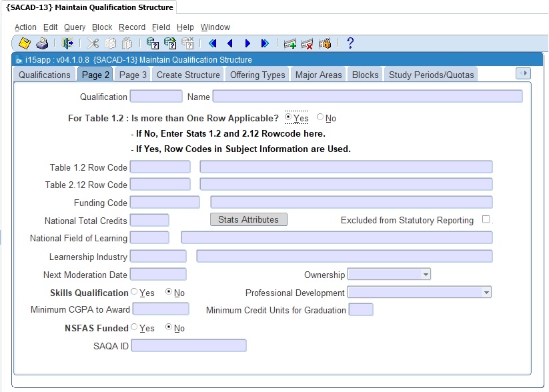Check Excluded from Statutory Reporting box
The image size is (549, 392).
[486, 219]
